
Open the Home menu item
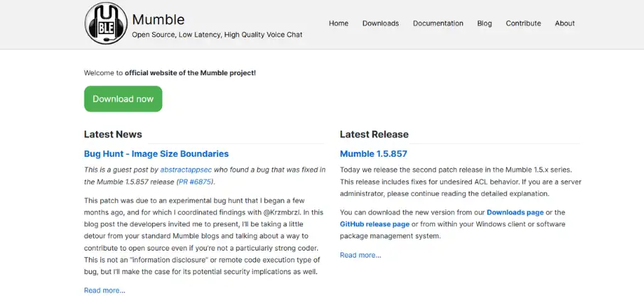pyautogui.click(x=338, y=23)
